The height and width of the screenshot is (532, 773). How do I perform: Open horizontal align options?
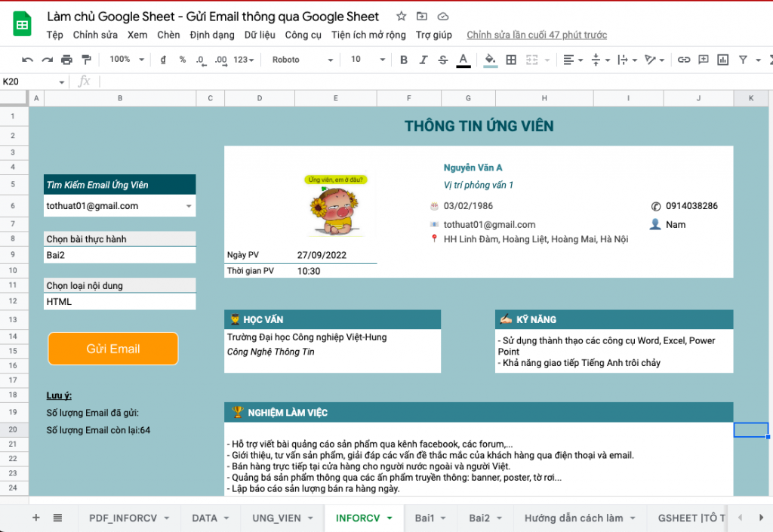pos(572,60)
